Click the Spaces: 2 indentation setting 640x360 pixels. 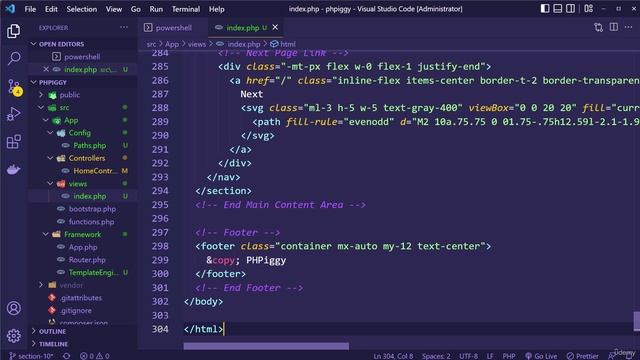(436, 356)
